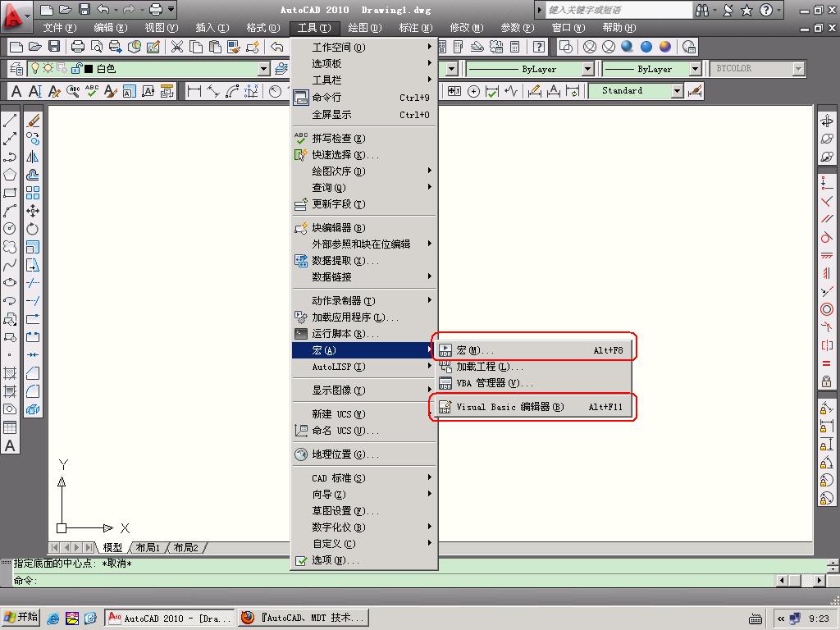Click the Linear dimension icon
Image resolution: width=840 pixels, height=630 pixels.
tap(194, 91)
